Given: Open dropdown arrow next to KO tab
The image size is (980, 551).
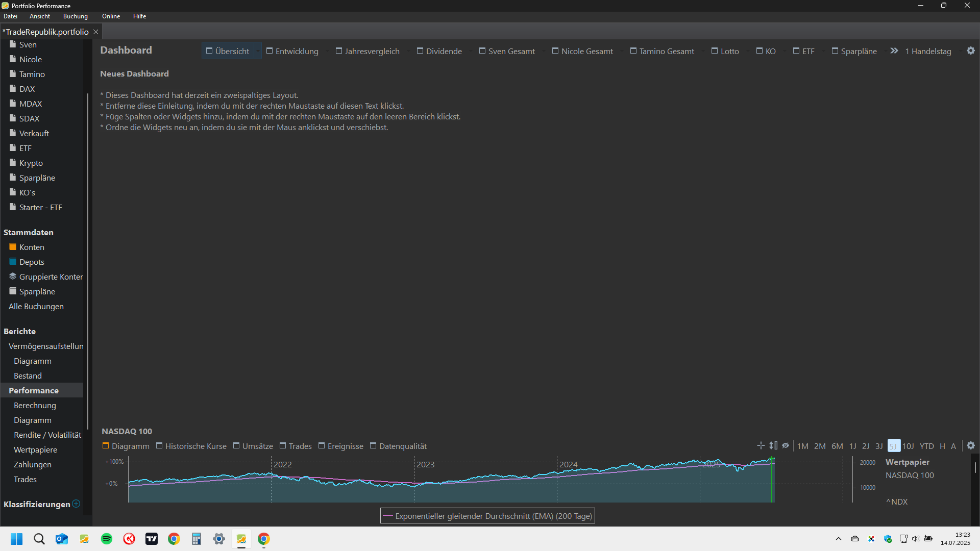Looking at the screenshot, I should point(784,51).
